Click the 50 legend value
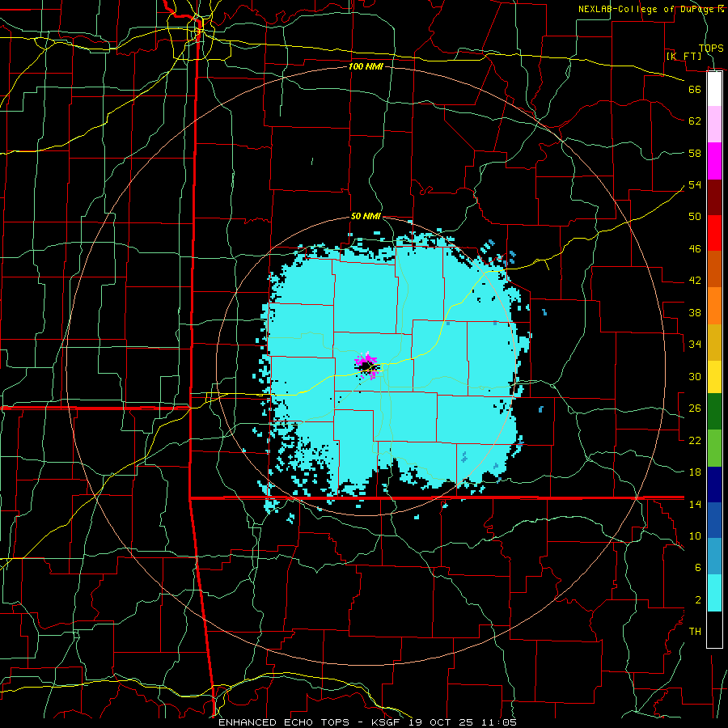728x728 pixels. pos(695,217)
